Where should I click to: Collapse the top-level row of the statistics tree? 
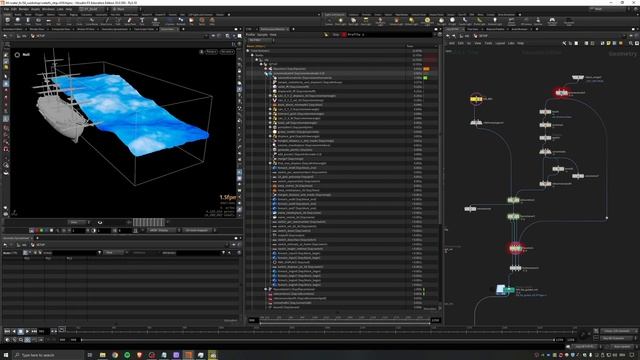pos(248,51)
